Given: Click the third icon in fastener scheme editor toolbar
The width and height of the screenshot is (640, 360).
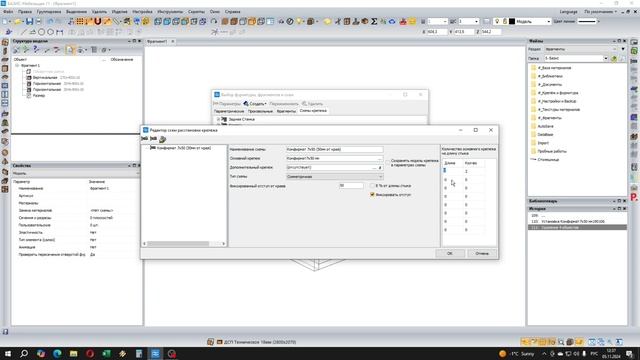Looking at the screenshot, I should coord(162,139).
